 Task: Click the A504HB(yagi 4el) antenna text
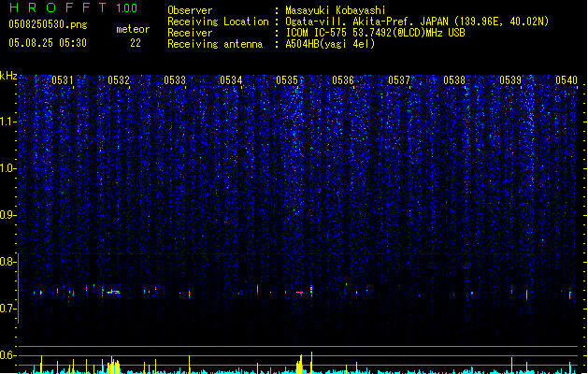point(330,44)
